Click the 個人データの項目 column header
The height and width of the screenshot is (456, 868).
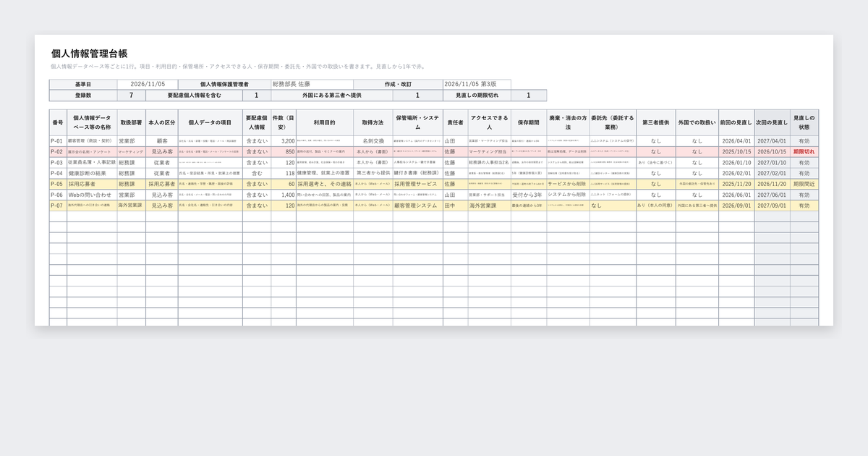tap(210, 122)
